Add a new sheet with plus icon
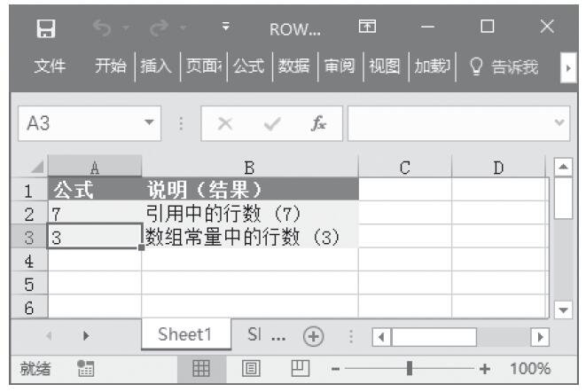 click(313, 337)
